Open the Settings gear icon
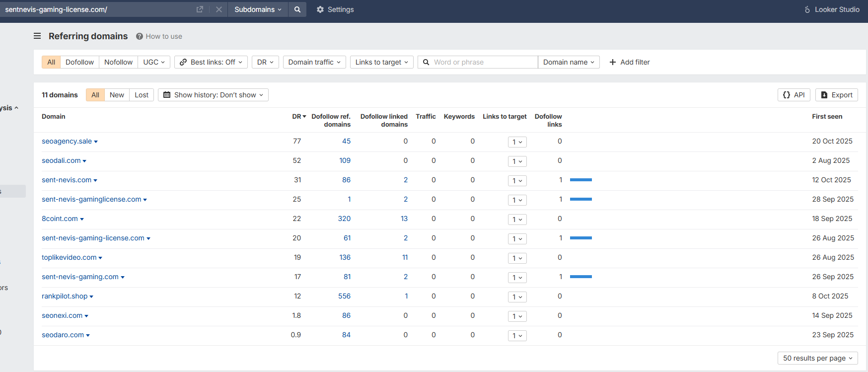Screen dimensions: 868x372 click(x=320, y=9)
